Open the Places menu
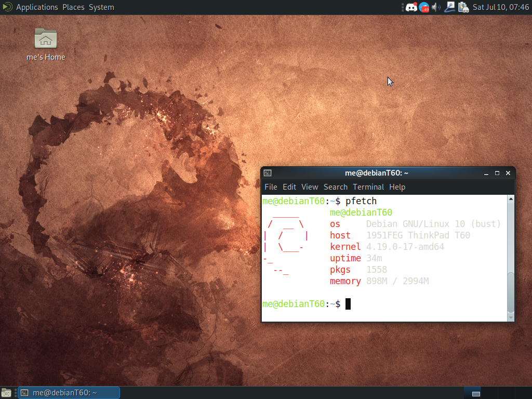The height and width of the screenshot is (399, 532). coord(73,7)
